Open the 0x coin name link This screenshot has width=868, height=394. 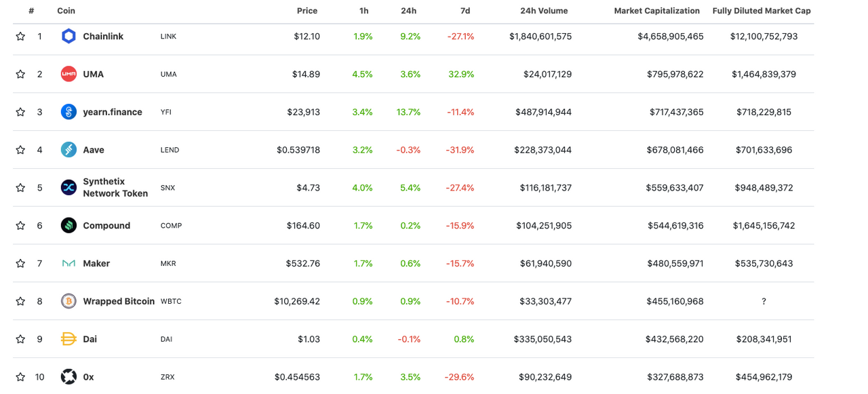tap(88, 377)
